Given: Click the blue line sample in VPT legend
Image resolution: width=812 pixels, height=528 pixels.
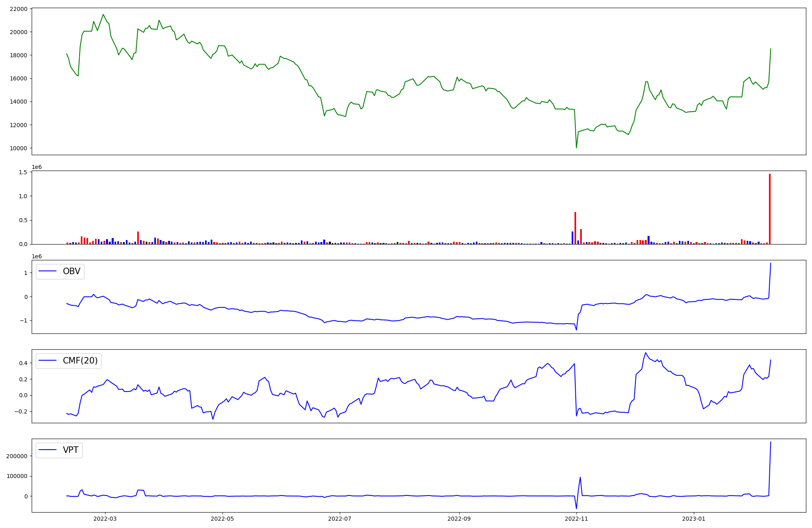Looking at the screenshot, I should point(48,450).
